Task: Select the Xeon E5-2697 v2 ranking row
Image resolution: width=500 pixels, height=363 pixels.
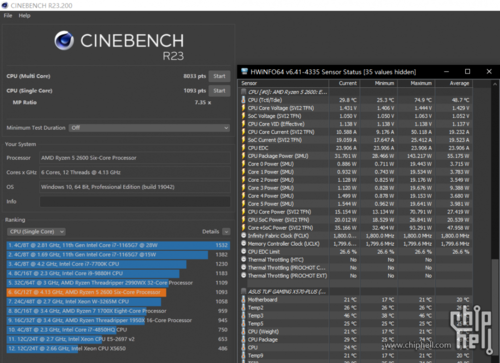Action: point(118,339)
